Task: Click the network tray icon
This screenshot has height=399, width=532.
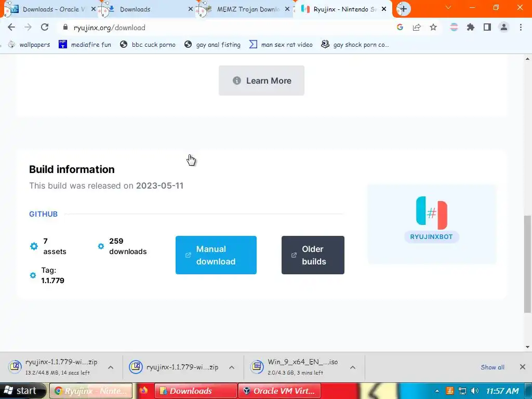Action: coord(462,391)
